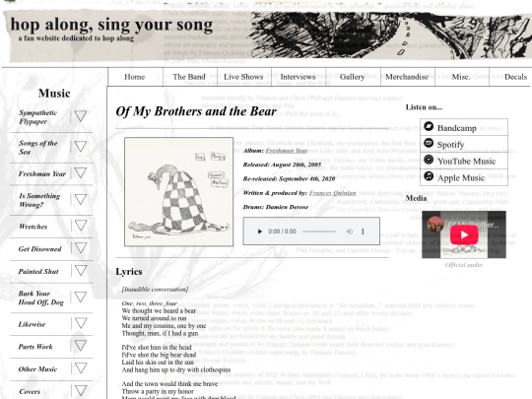Go to the Live Shows tab

point(243,77)
